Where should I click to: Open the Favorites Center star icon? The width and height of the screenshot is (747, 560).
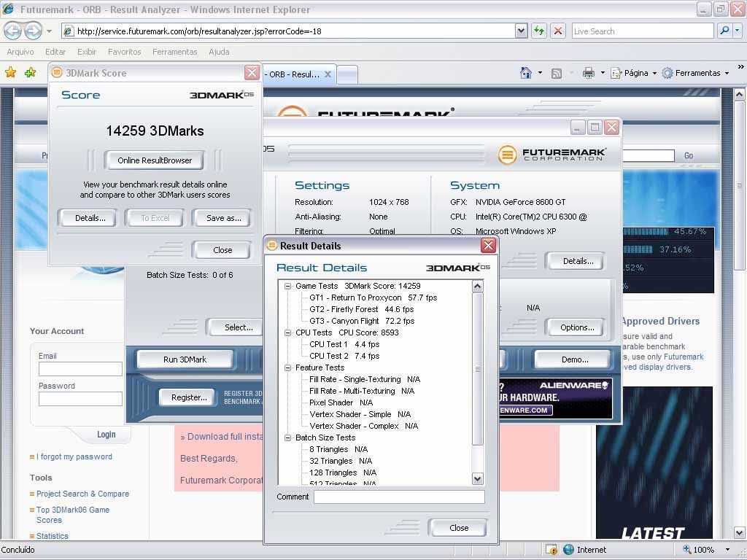[10, 72]
